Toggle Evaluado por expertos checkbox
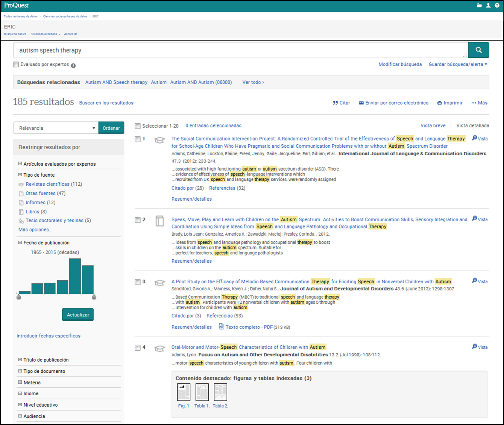504x425 pixels. coord(16,65)
